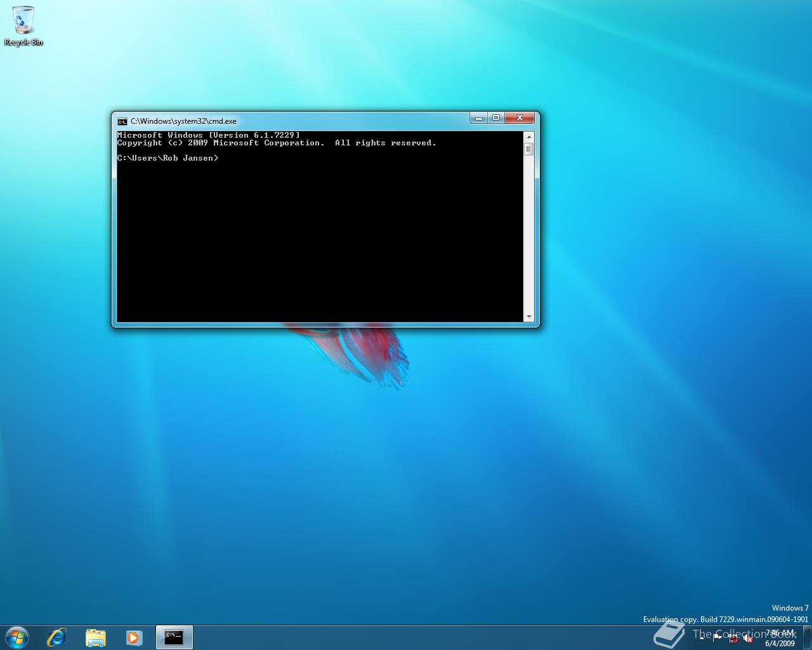
Task: Click the Copyright 2009 Microsoft Corporation line
Action: 277,143
